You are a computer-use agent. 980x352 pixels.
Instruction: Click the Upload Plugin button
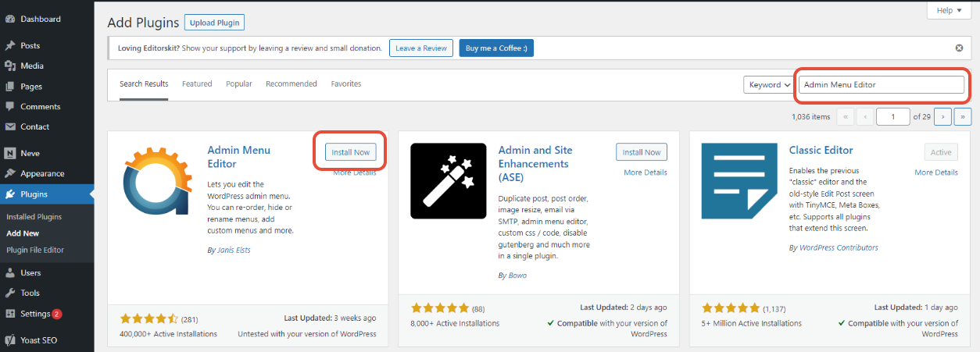click(x=215, y=22)
